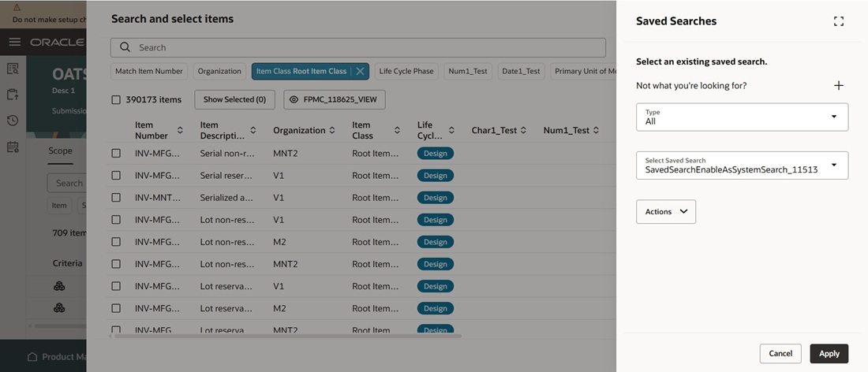Click the Design badge in MNT2 first row

click(435, 154)
